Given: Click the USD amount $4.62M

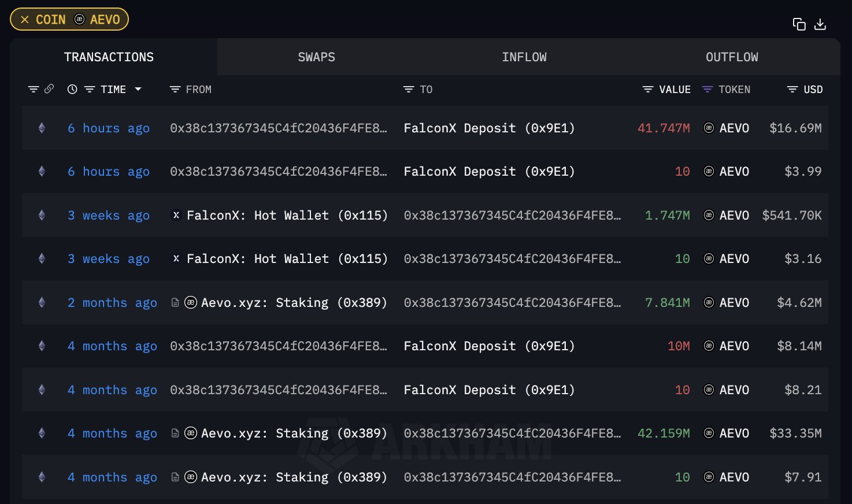Looking at the screenshot, I should [x=799, y=302].
